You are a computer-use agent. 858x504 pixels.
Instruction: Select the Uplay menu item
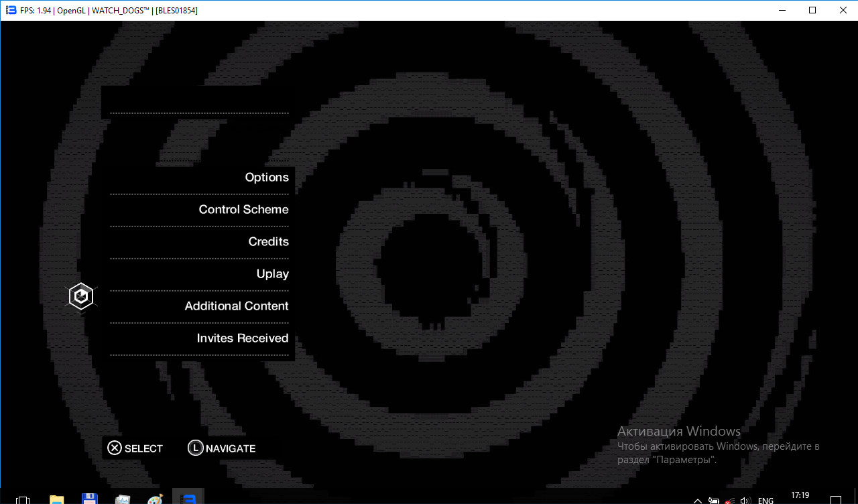pyautogui.click(x=272, y=274)
